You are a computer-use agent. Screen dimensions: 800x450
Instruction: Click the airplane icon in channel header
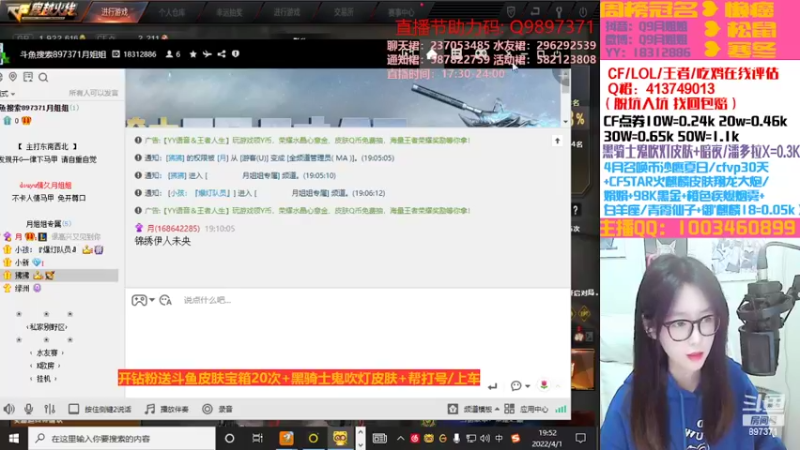point(207,54)
